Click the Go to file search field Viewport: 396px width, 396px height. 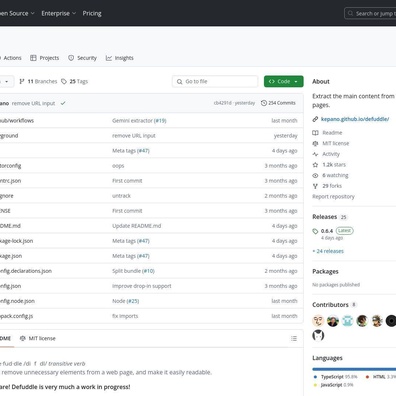(215, 81)
